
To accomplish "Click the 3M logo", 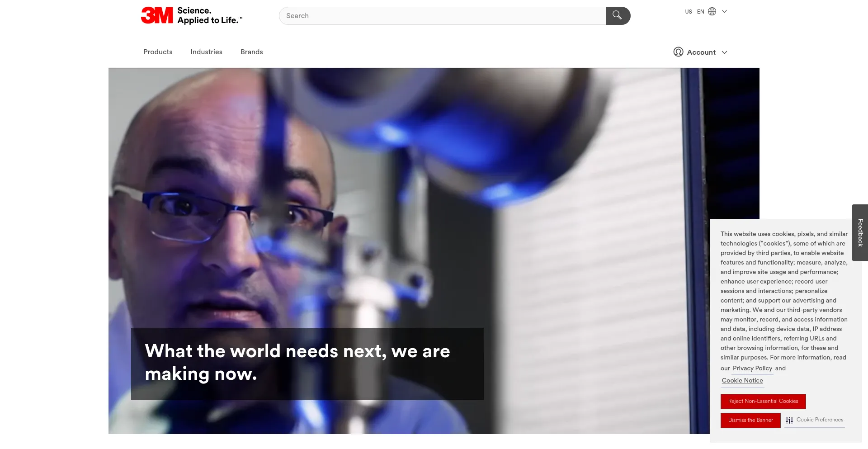I will tap(157, 15).
